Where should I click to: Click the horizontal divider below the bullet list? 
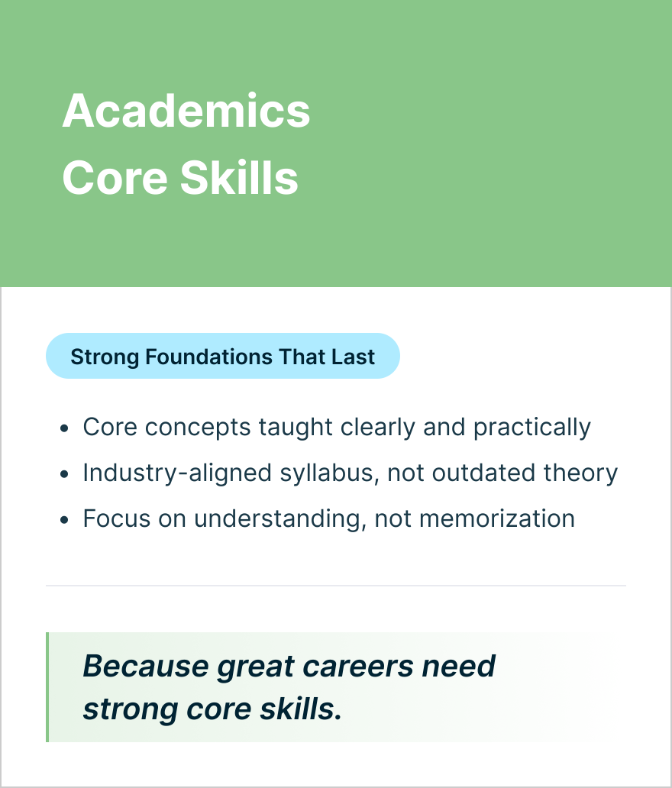336,586
